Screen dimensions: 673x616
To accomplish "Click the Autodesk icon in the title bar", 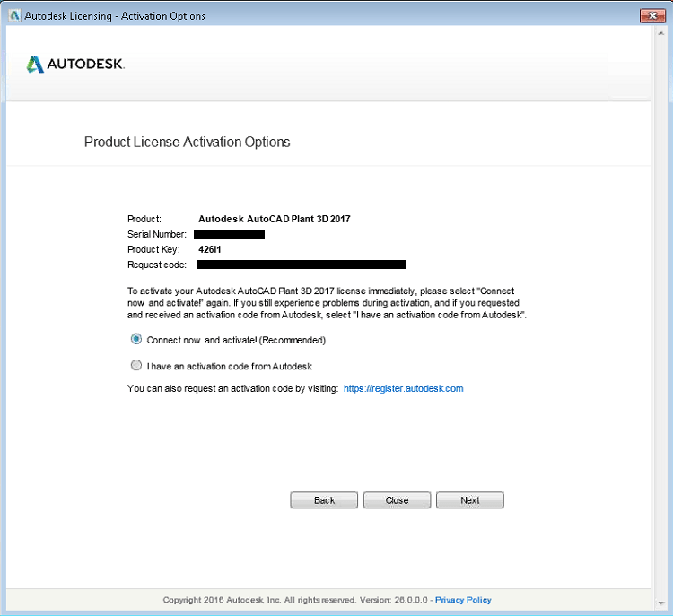I will click(x=14, y=16).
